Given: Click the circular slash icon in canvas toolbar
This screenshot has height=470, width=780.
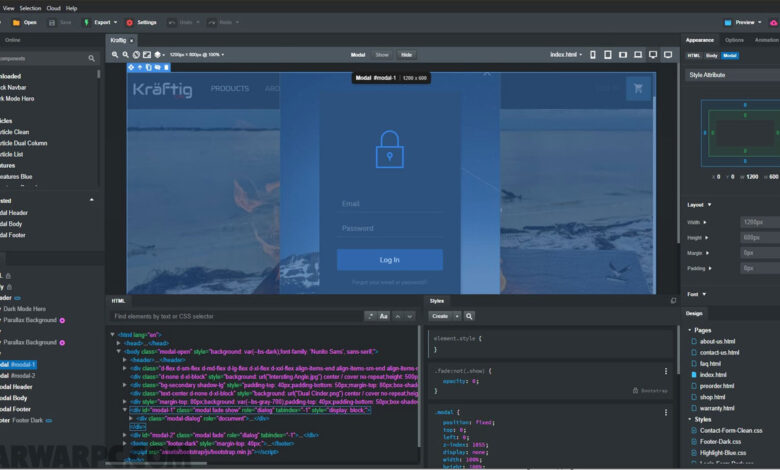Looking at the screenshot, I should [x=136, y=55].
